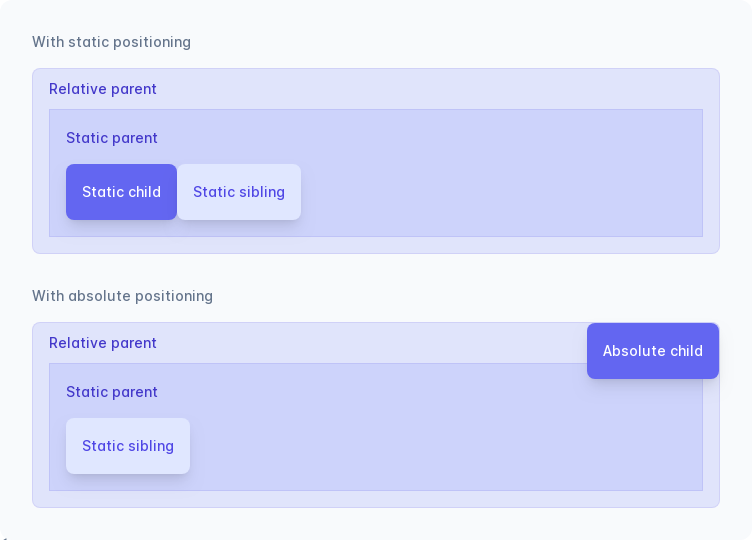Click the Static child button
752x540 pixels.
pos(121,192)
